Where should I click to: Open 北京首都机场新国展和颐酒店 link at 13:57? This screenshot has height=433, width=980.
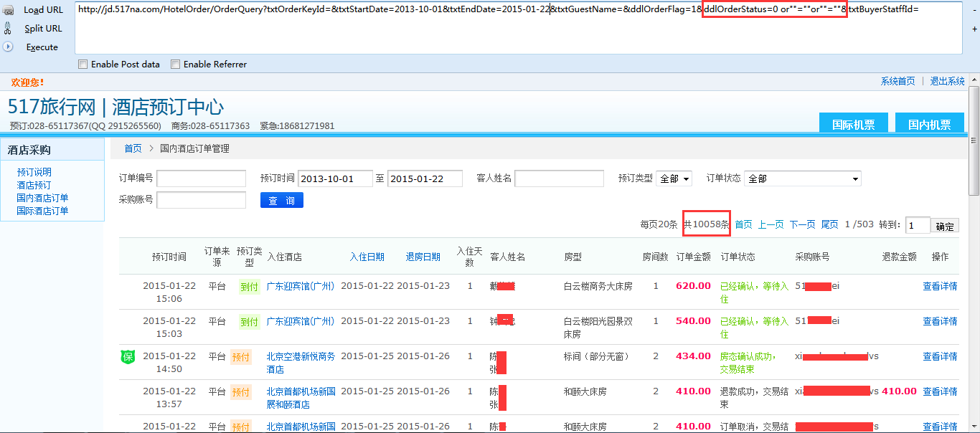[x=301, y=398]
